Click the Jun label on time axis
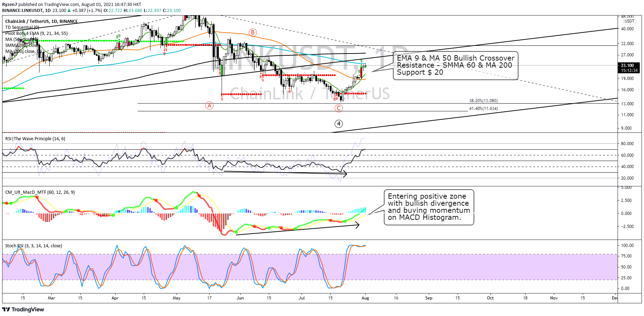The width and height of the screenshot is (644, 316). point(240,298)
